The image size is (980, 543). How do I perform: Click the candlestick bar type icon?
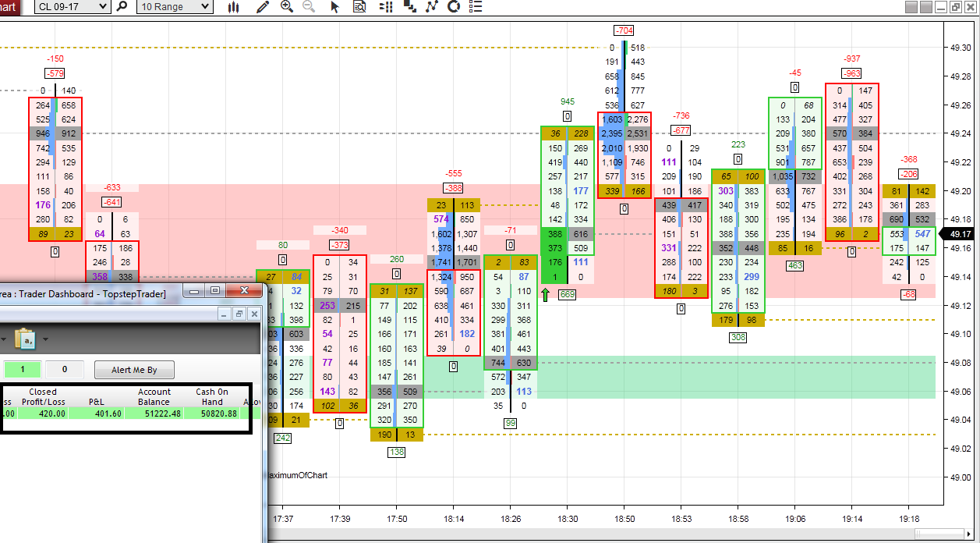click(x=234, y=6)
